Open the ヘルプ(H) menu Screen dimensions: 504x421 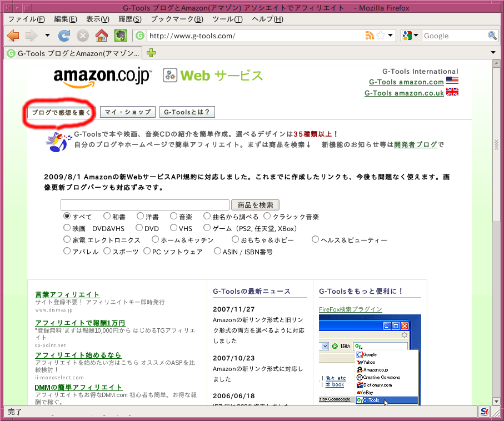tap(267, 19)
